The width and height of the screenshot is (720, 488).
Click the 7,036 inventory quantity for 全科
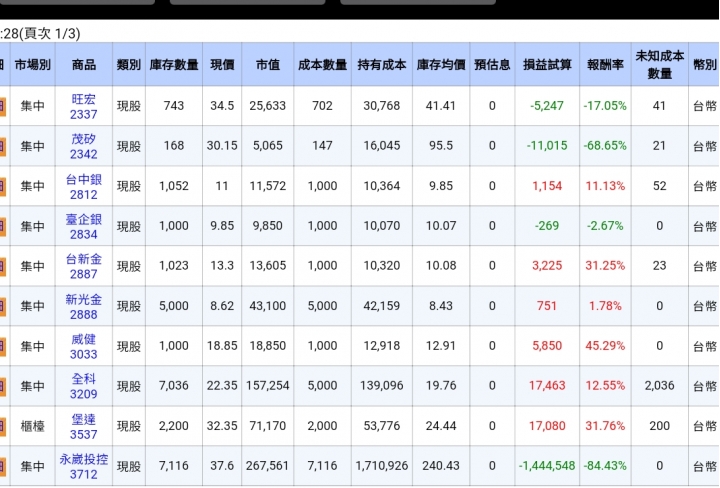174,386
